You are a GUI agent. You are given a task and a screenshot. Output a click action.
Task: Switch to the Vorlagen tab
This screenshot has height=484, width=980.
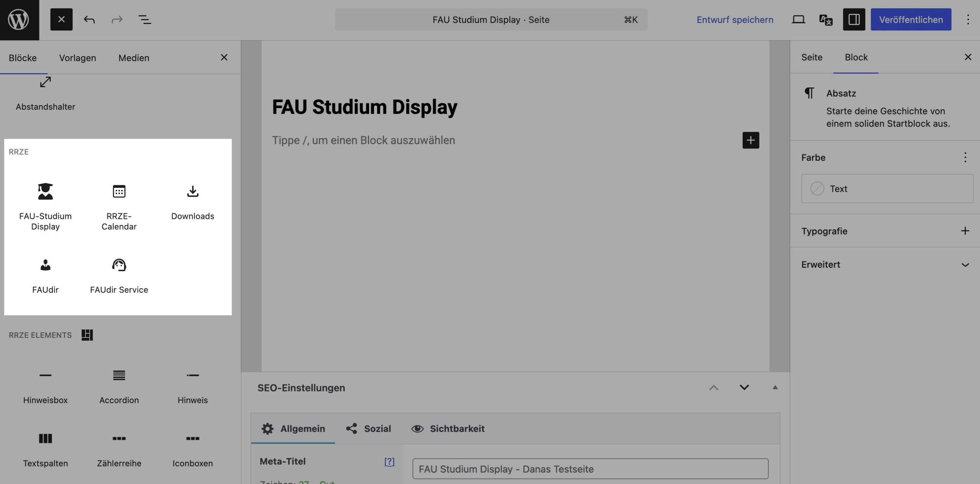[x=77, y=58]
